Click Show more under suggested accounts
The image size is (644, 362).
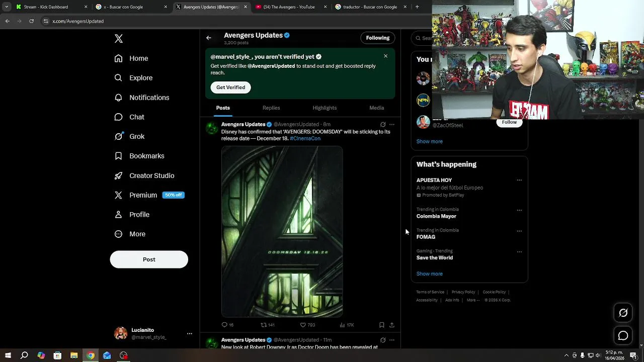tap(430, 141)
